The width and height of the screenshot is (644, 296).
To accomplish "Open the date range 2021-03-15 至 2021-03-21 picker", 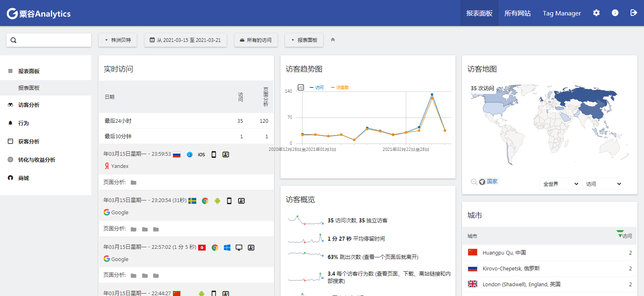I will pyautogui.click(x=186, y=40).
